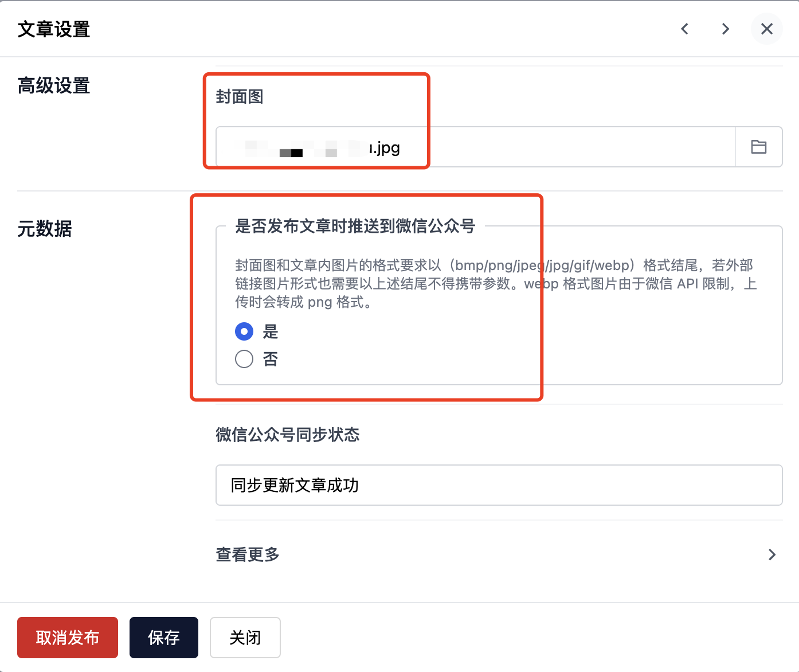
Task: Click the 查看更多 label
Action: (248, 554)
